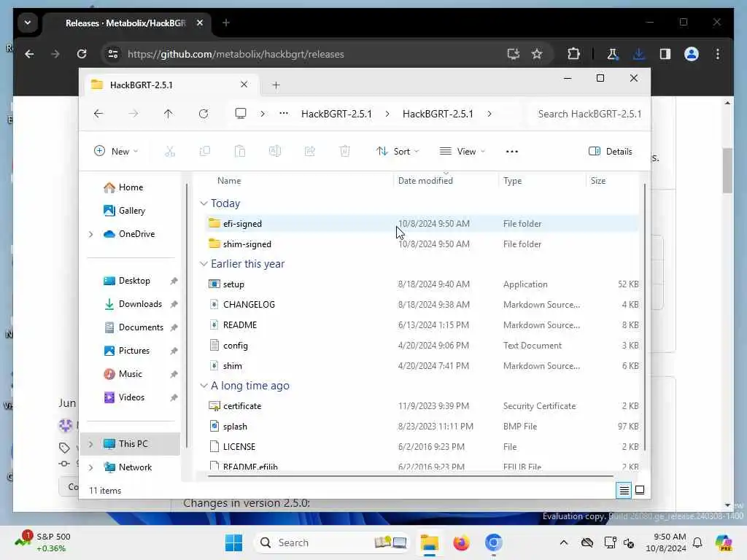Open the Sort dropdown
This screenshot has height=560, width=747.
tap(398, 152)
